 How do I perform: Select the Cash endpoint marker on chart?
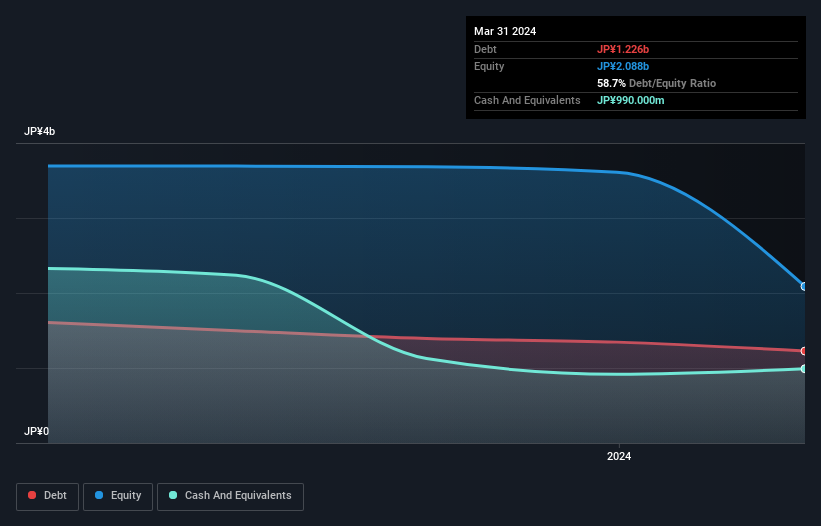tap(804, 369)
